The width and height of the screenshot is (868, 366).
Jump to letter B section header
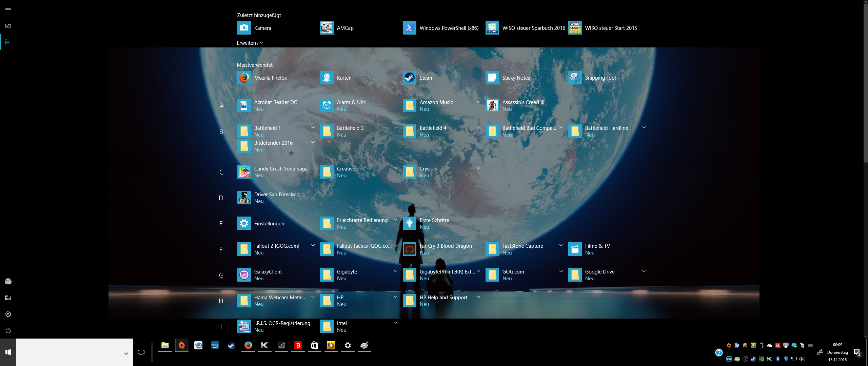tap(221, 131)
